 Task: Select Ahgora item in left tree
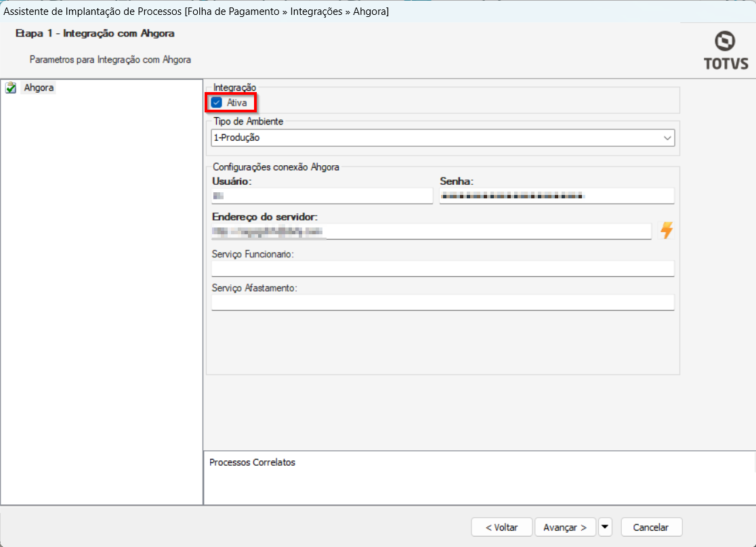tap(39, 88)
